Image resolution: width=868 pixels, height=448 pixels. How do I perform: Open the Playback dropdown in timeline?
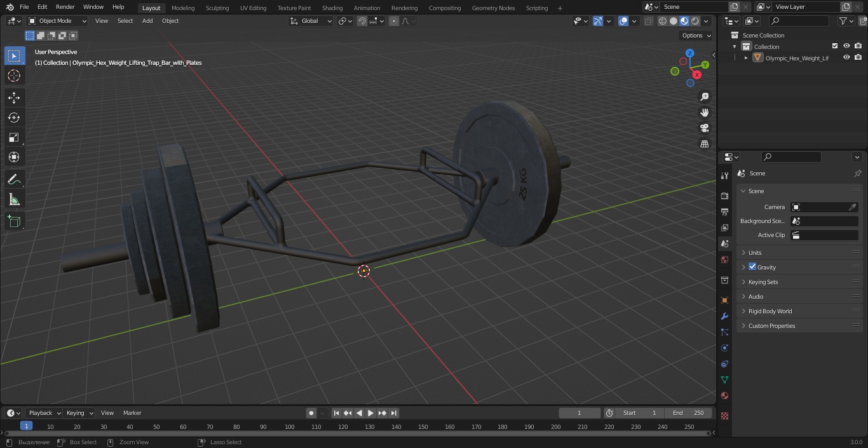(x=43, y=413)
